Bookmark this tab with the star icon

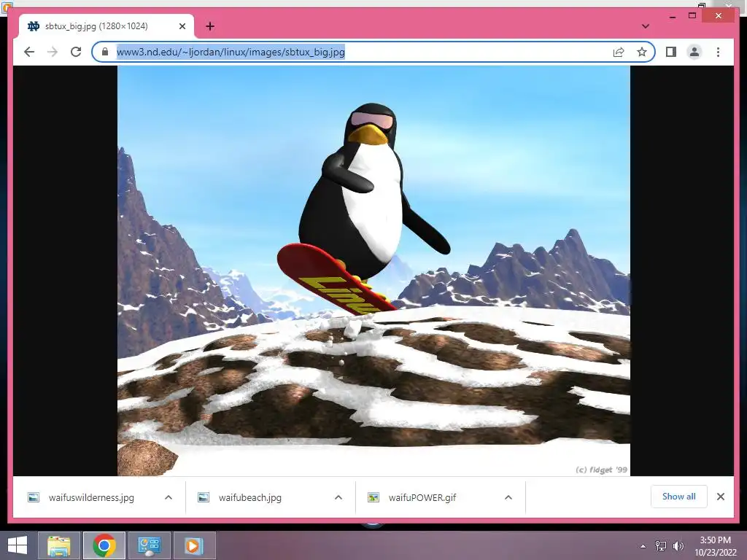642,52
